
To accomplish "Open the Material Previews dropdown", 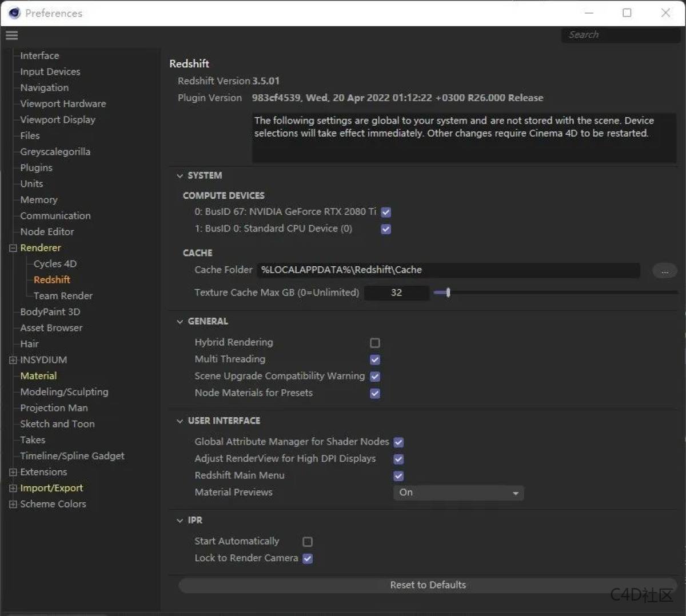I will tap(458, 493).
